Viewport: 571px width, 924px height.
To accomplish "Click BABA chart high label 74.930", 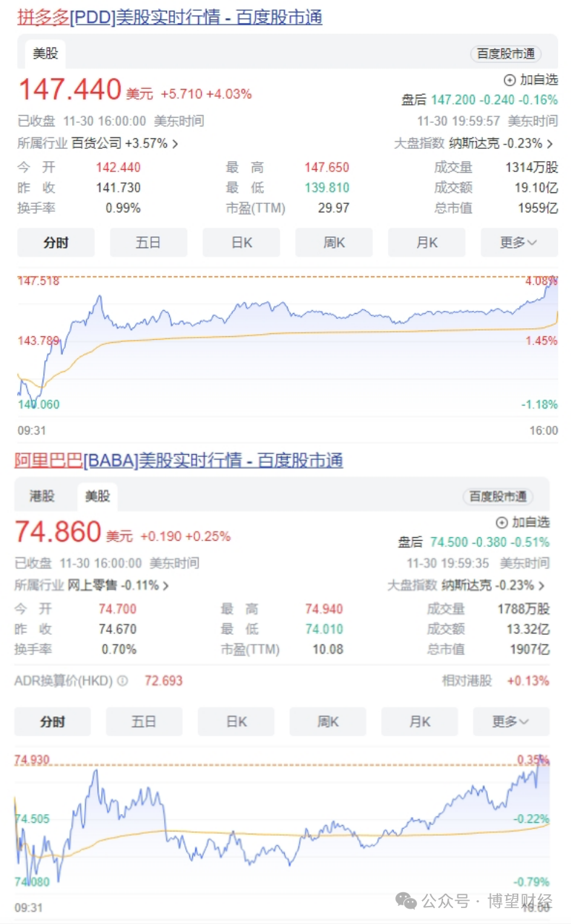I will click(33, 759).
